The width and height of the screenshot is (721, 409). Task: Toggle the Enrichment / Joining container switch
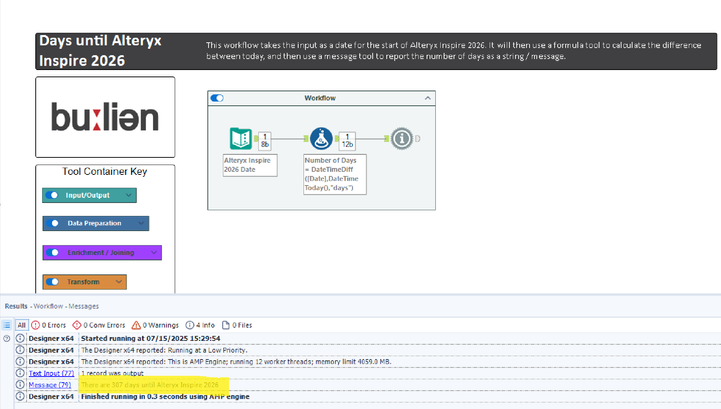click(x=52, y=253)
